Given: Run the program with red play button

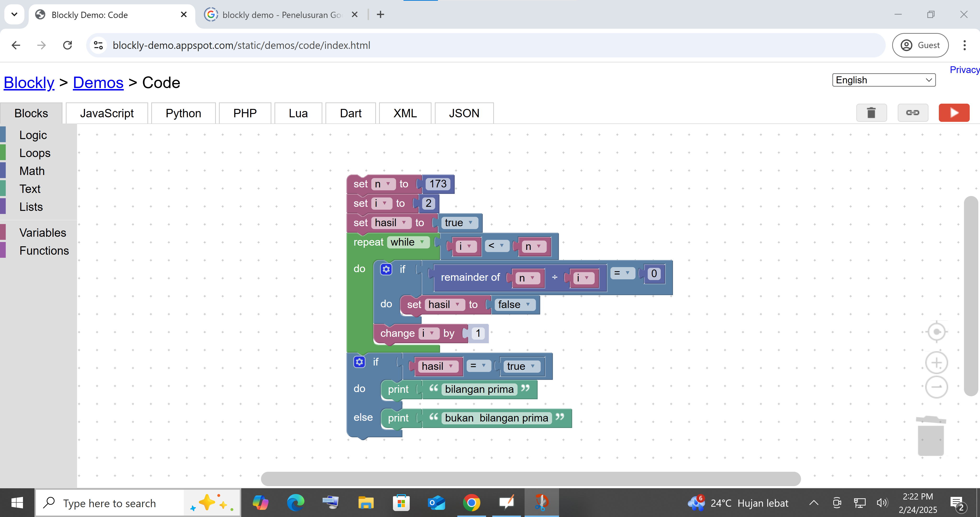Looking at the screenshot, I should coord(954,112).
